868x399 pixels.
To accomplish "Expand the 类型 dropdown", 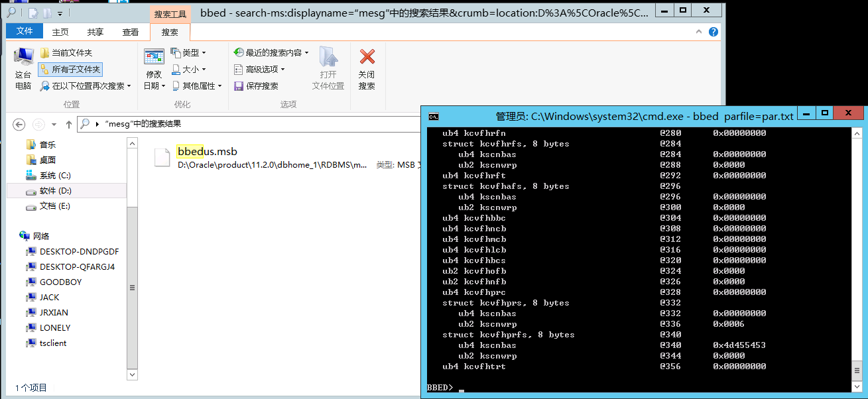I will 189,53.
